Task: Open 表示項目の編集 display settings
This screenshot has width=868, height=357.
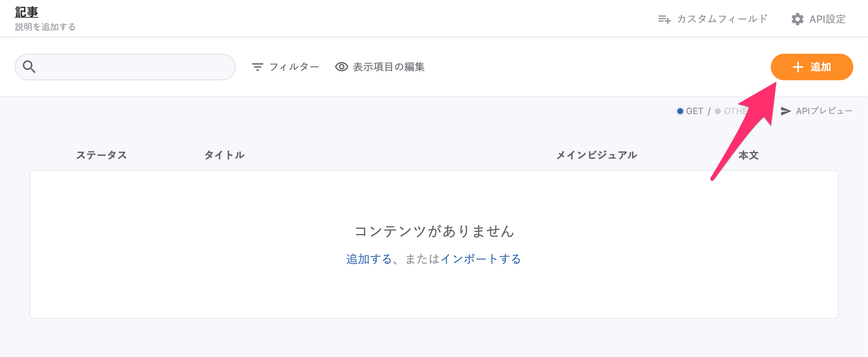Action: point(389,67)
